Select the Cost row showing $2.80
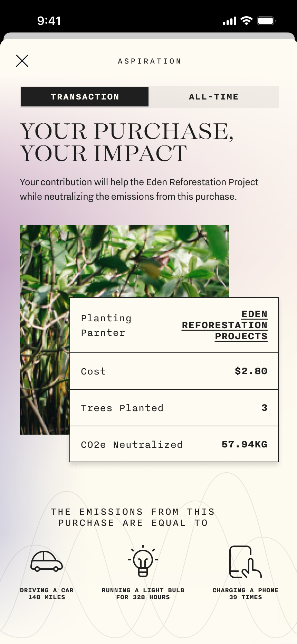Image resolution: width=297 pixels, height=644 pixels. click(174, 371)
